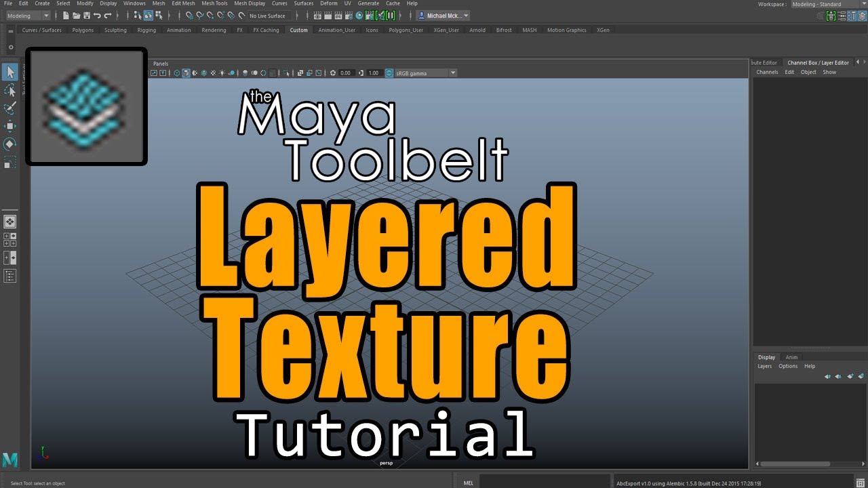Toggle textured display checker icon
868x488 pixels.
pyautogui.click(x=213, y=73)
